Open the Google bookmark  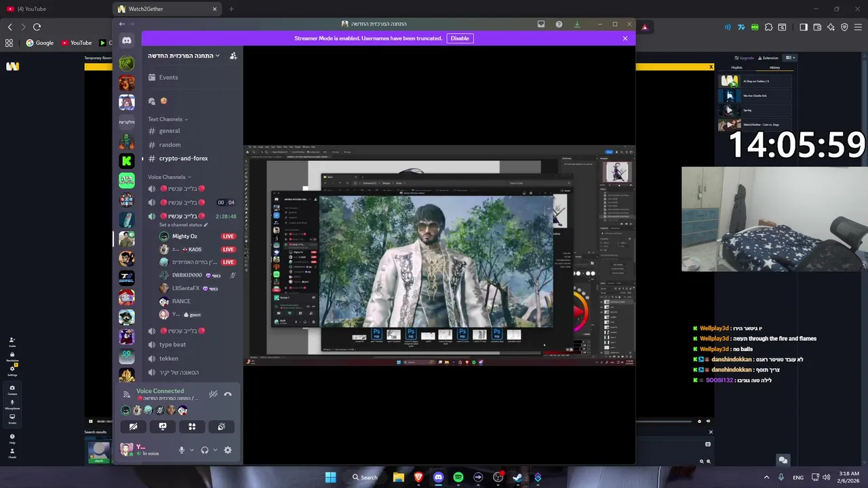click(x=40, y=43)
